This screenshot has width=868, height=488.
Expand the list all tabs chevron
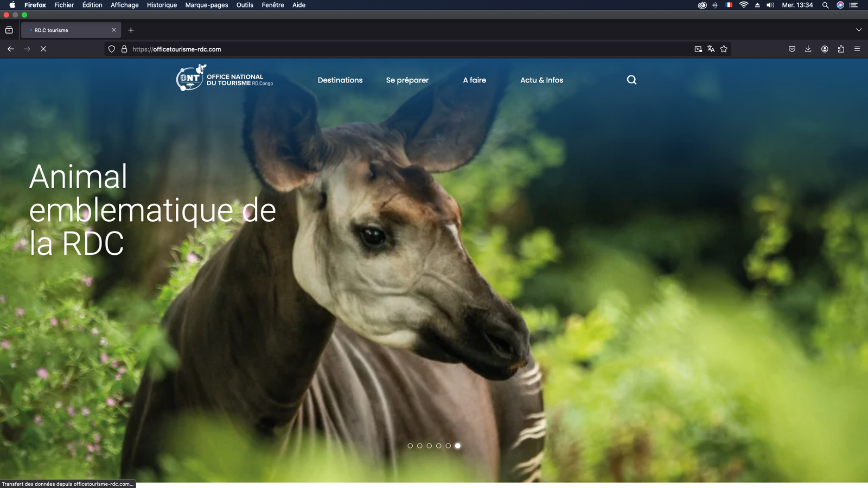(859, 30)
